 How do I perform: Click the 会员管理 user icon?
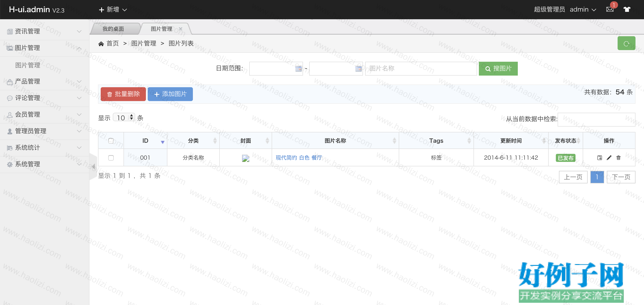pyautogui.click(x=10, y=115)
